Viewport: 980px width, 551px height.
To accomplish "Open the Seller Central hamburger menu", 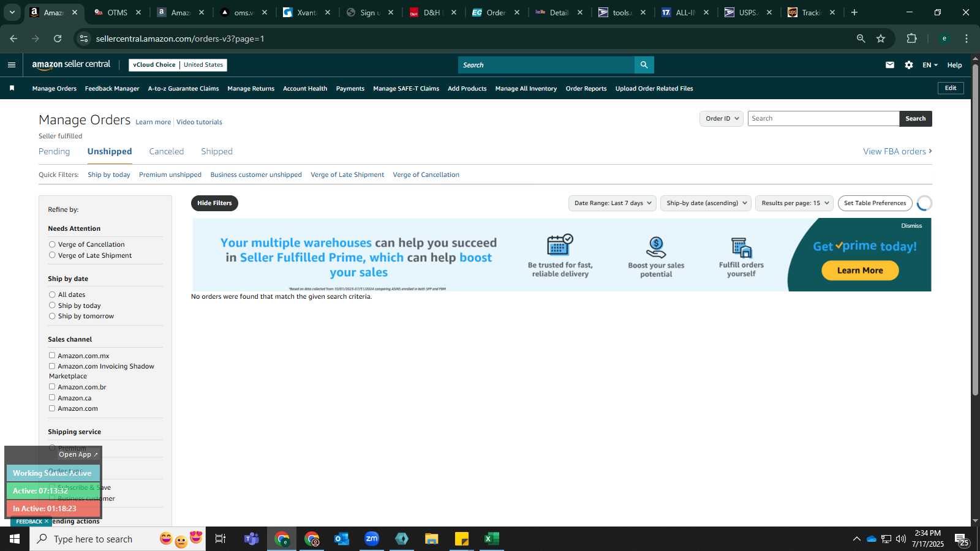I will tap(12, 65).
